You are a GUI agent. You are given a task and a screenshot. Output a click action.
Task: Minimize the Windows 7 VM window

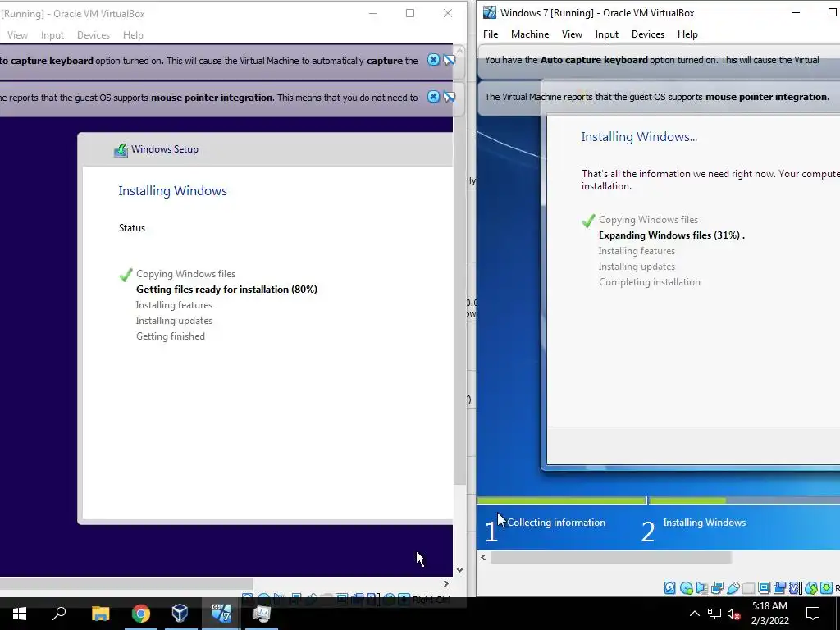(796, 13)
